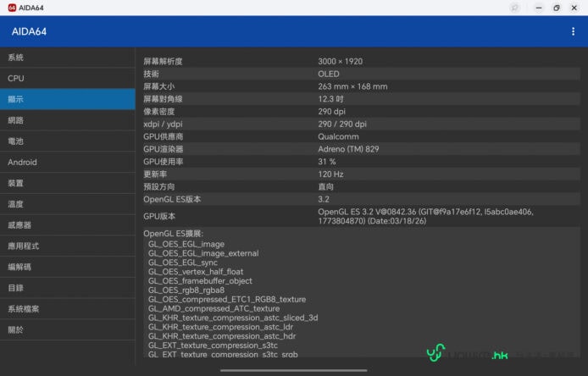Select the 12.3 吋 diagonal value

[x=330, y=99]
